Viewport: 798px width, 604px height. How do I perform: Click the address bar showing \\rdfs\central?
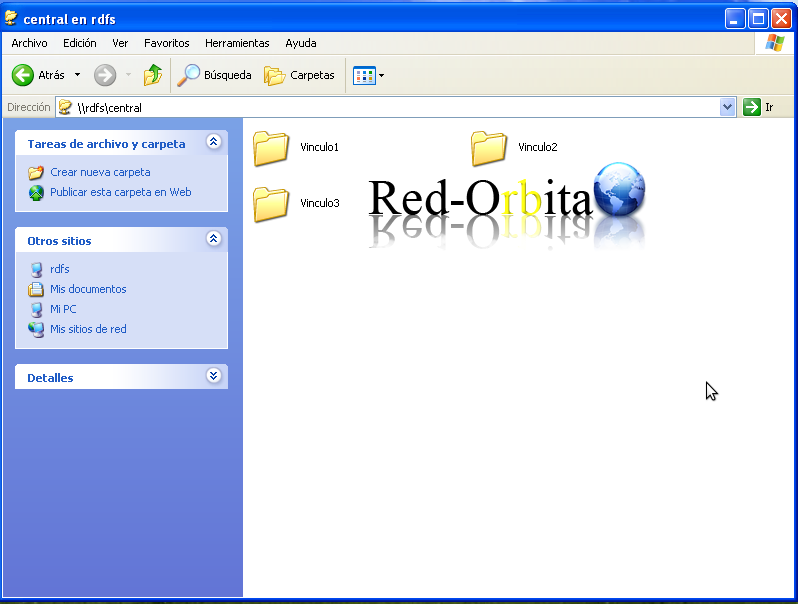click(388, 107)
